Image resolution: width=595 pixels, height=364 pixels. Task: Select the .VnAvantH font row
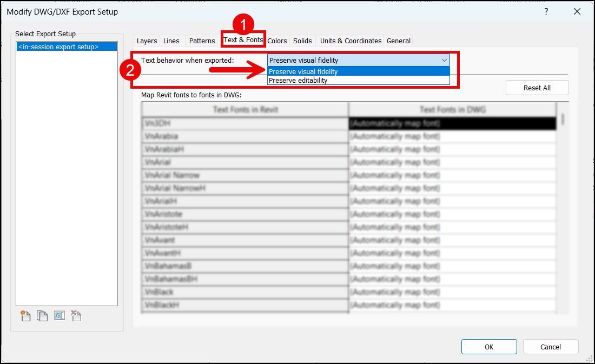click(245, 253)
